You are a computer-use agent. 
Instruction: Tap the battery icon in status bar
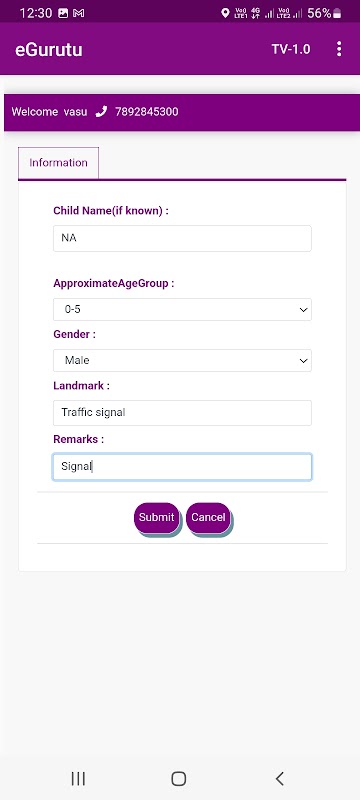(x=337, y=14)
